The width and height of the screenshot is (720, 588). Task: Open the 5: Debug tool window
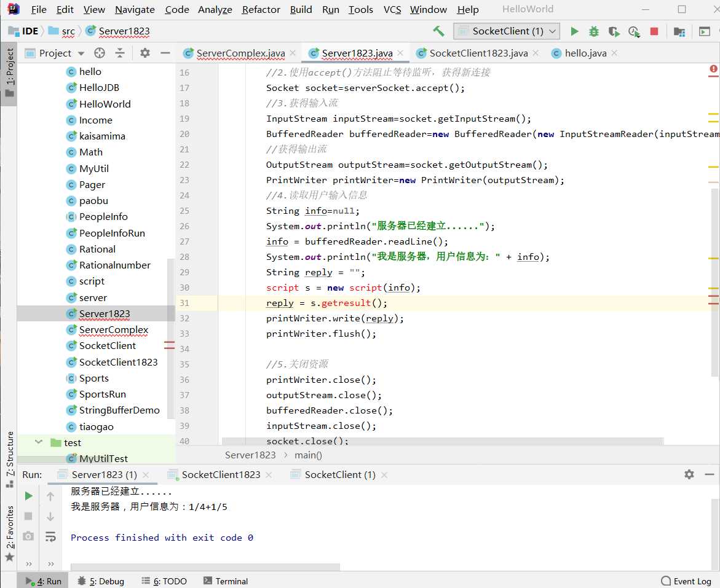click(x=101, y=581)
